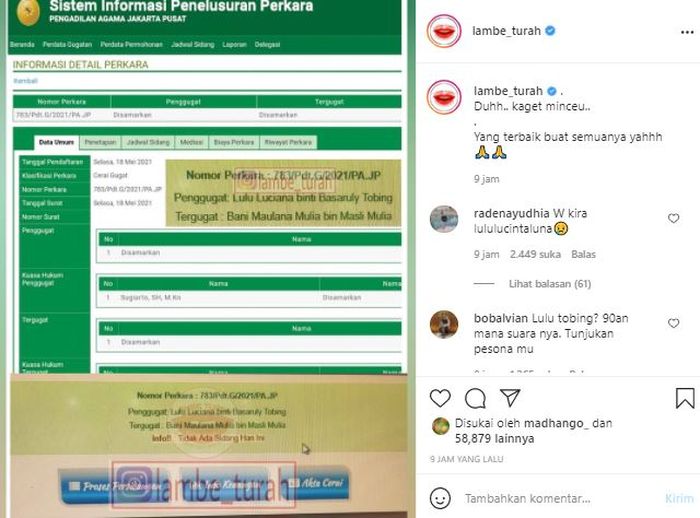Open emoji picker smiley icon

pyautogui.click(x=440, y=498)
